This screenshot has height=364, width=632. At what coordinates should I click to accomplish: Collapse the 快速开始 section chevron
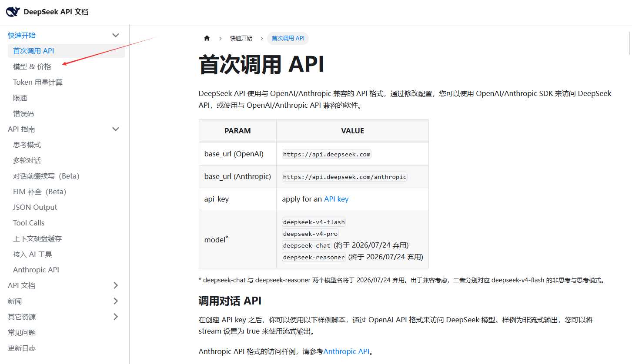click(x=116, y=35)
